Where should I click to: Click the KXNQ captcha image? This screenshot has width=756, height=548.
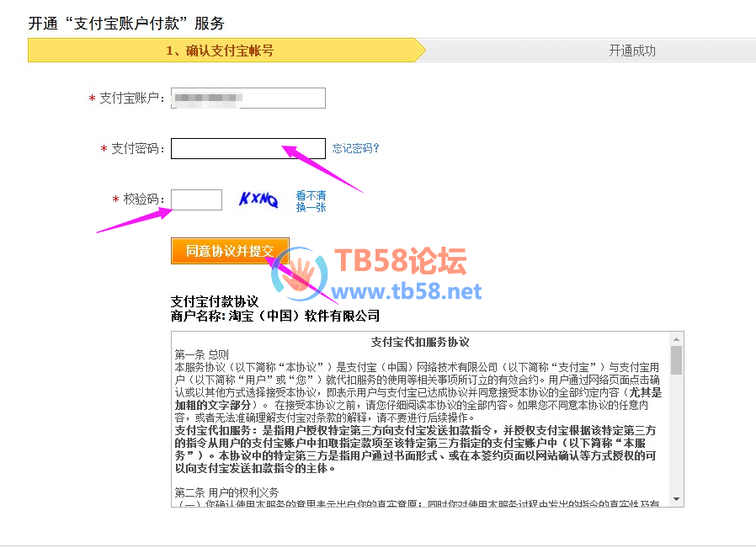pyautogui.click(x=259, y=199)
